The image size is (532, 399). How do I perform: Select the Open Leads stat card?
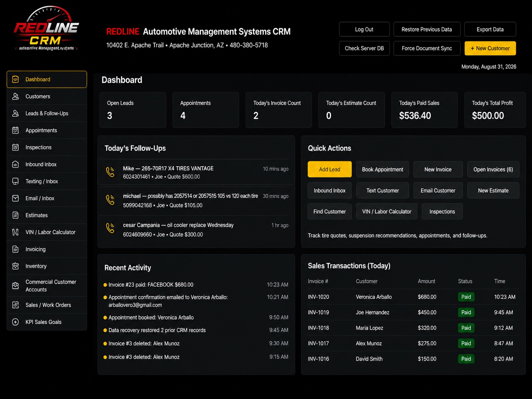133,110
